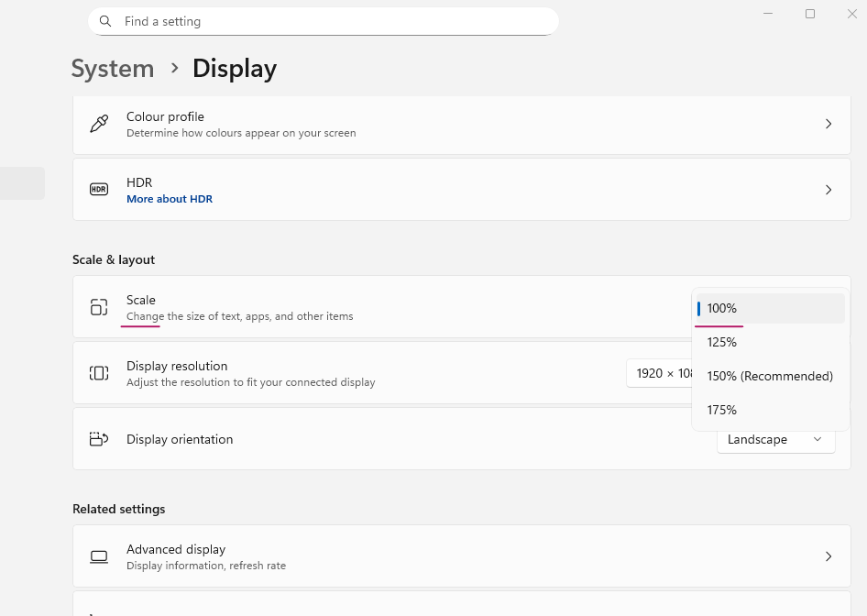Screen dimensions: 867x616
Task: Click the Scale row icon
Action: pos(99,307)
